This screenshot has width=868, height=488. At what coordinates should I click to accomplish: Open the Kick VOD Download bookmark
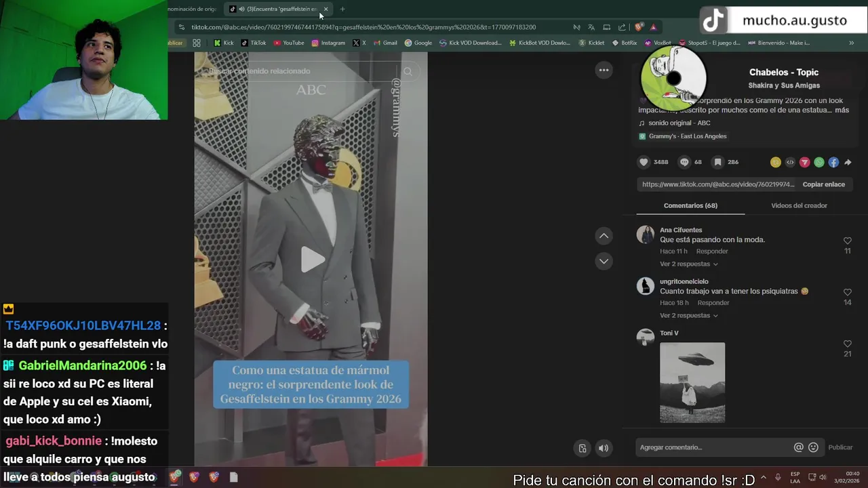click(471, 43)
